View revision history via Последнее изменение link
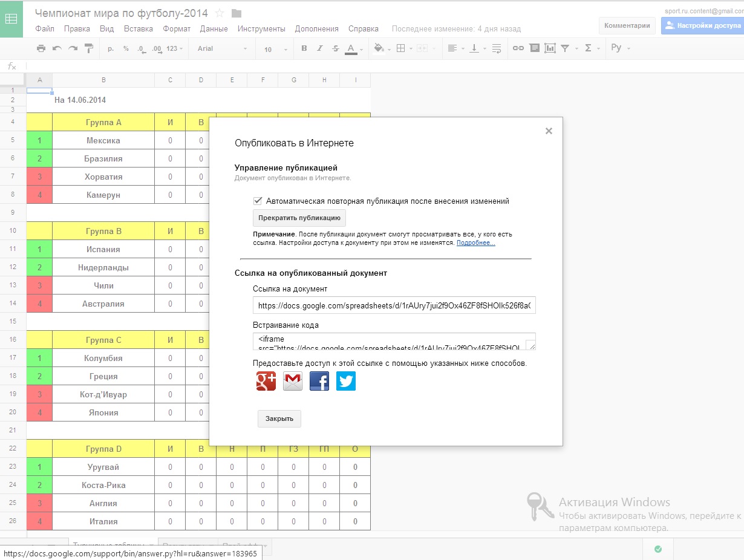Viewport: 744px width, 560px height. [456, 28]
